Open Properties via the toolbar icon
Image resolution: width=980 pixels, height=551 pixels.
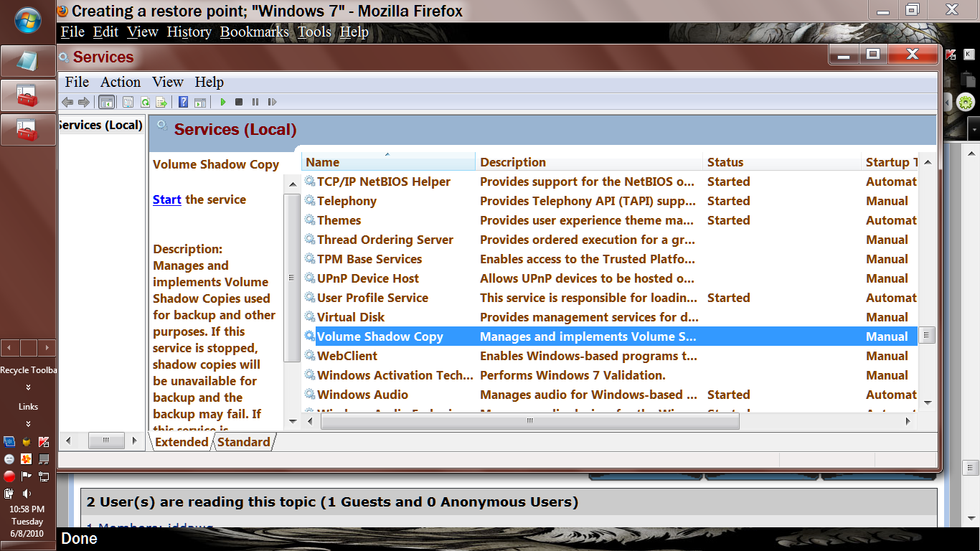tap(128, 102)
